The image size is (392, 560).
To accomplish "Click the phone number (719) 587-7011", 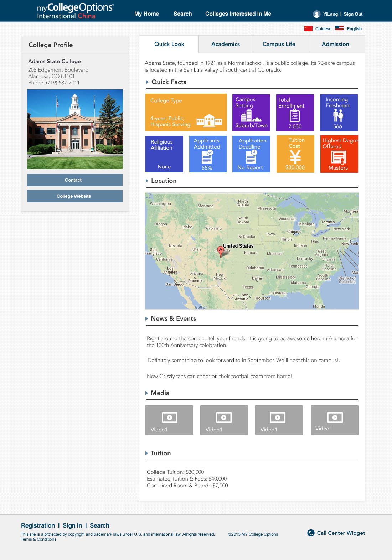I will click(63, 83).
